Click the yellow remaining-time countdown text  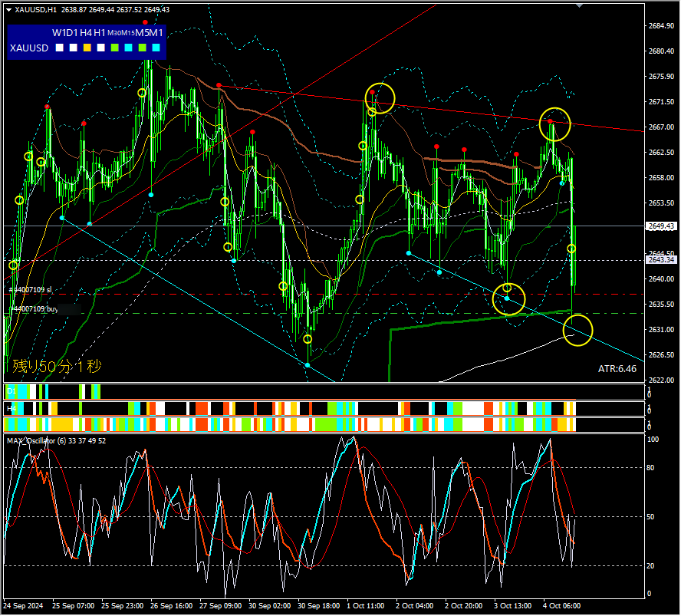(x=57, y=366)
